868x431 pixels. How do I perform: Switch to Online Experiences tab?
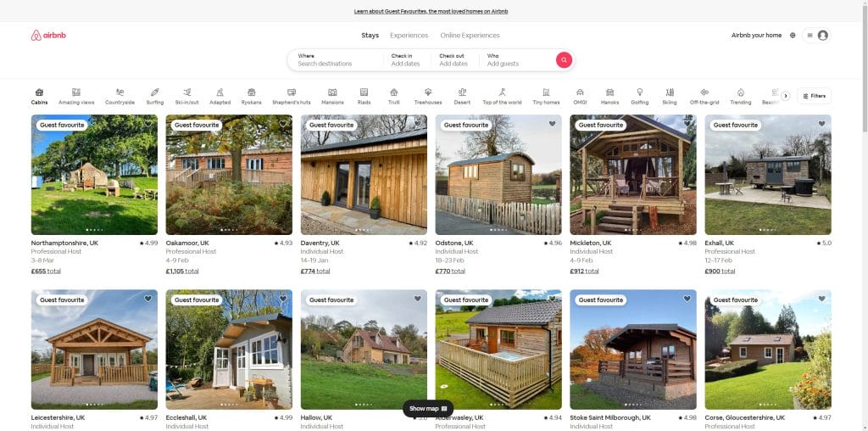[x=470, y=36]
